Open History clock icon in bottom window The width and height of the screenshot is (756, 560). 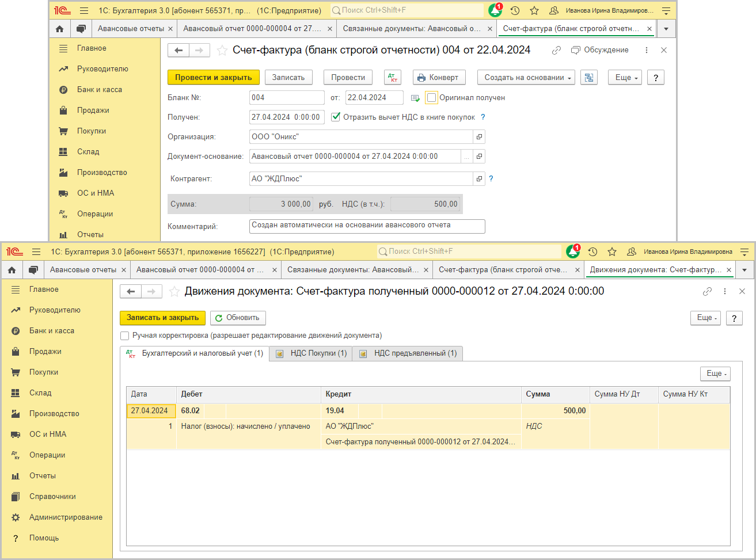click(x=593, y=252)
